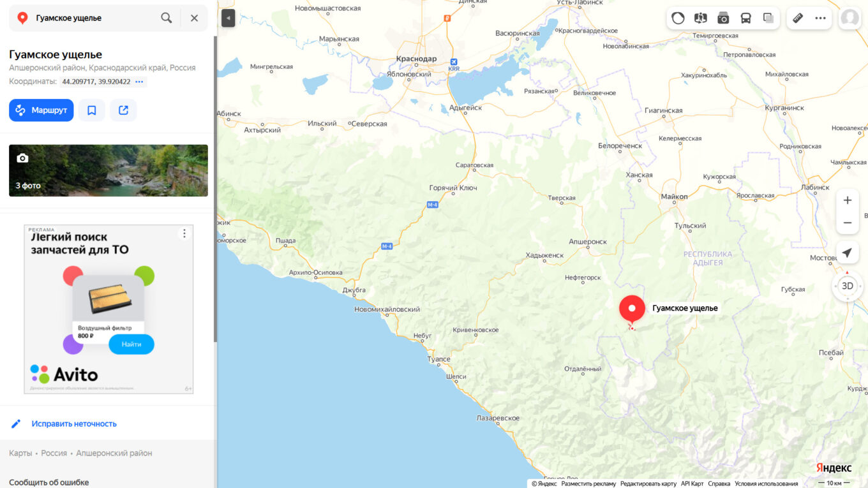The image size is (868, 488).
Task: Click the my-location arrow button
Action: tap(848, 253)
